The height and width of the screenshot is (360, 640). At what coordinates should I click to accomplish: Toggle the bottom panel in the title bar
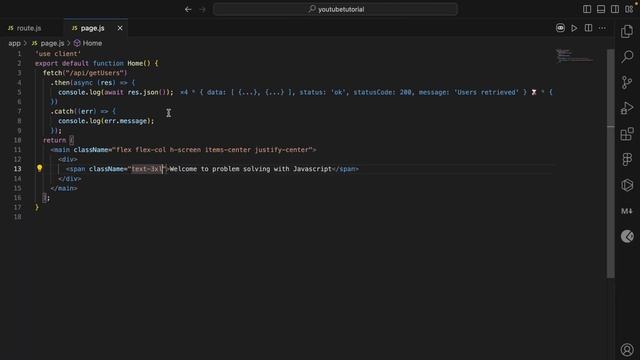click(601, 9)
